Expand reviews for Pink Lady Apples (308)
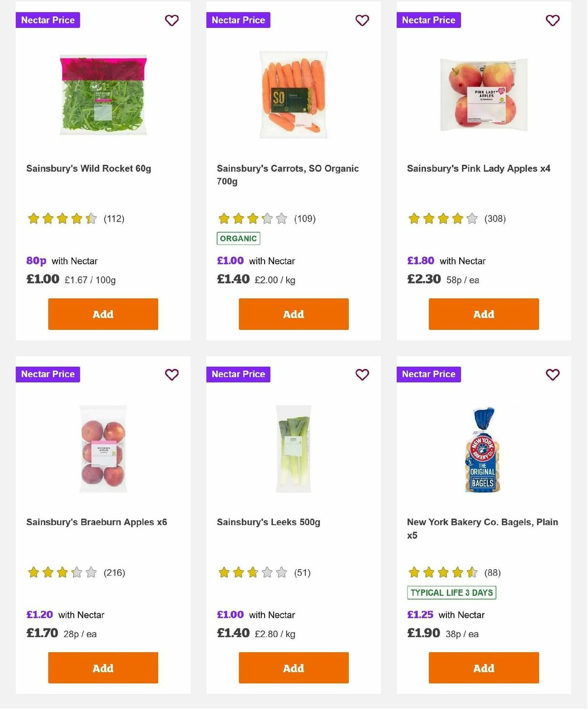Screen dimensions: 588x709 [495, 219]
